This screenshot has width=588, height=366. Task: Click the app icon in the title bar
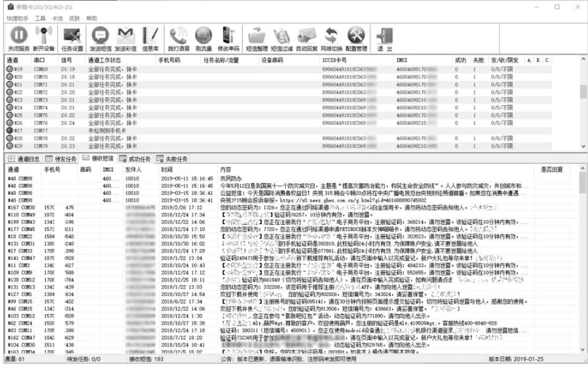(11, 7)
